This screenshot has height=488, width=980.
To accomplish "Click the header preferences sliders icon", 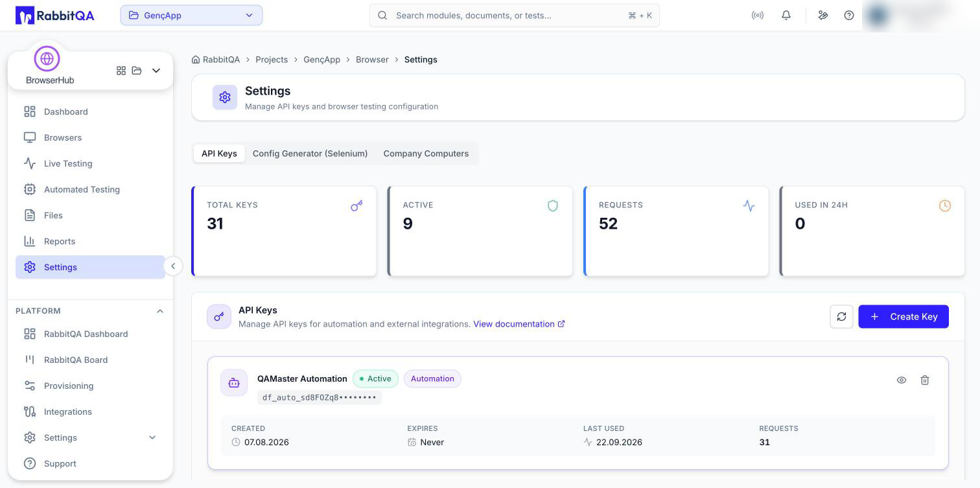I will tap(823, 16).
